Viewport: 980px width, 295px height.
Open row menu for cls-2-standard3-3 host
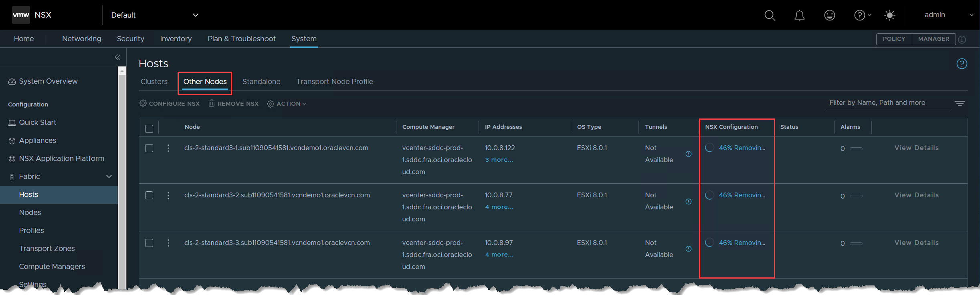(x=168, y=243)
